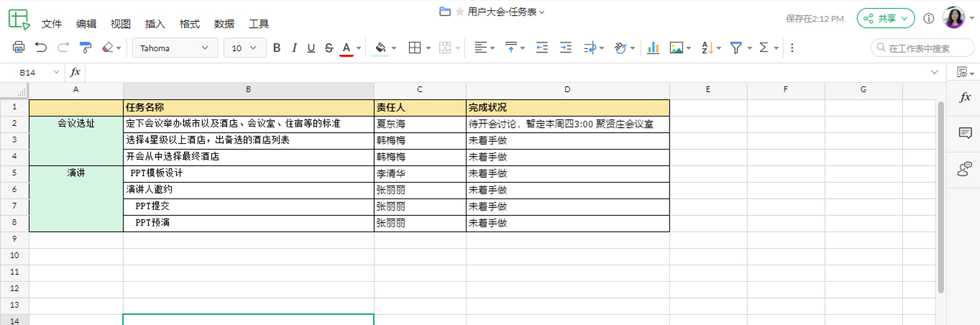This screenshot has width=980, height=325.
Task: Toggle bold formatting
Action: pyautogui.click(x=277, y=48)
